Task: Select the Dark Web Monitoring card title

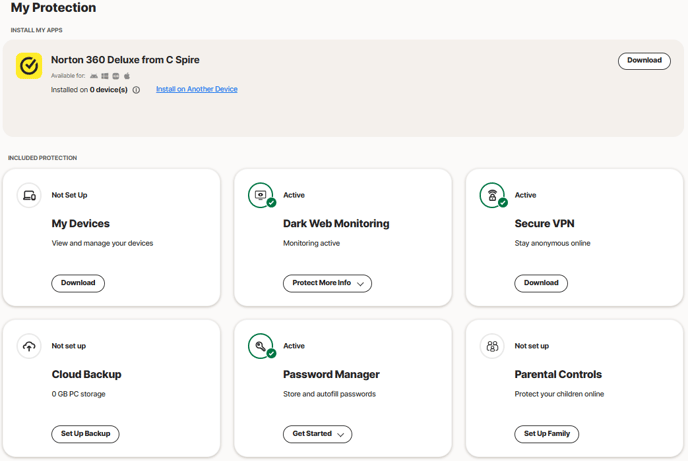Action: (x=336, y=224)
